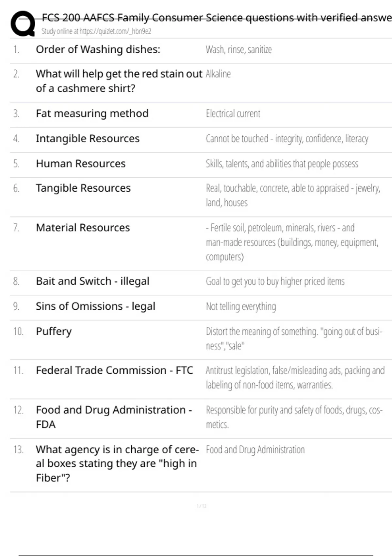Select the 'Food and Drug Administration - FDA' term

coord(114,417)
